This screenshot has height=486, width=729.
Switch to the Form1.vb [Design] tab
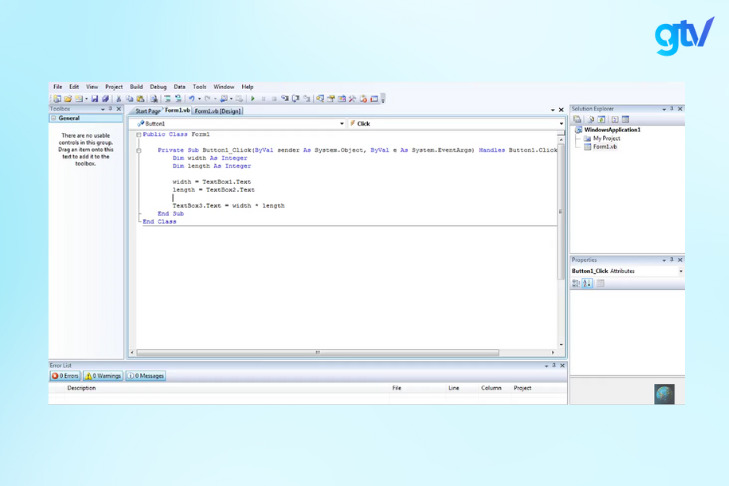218,111
